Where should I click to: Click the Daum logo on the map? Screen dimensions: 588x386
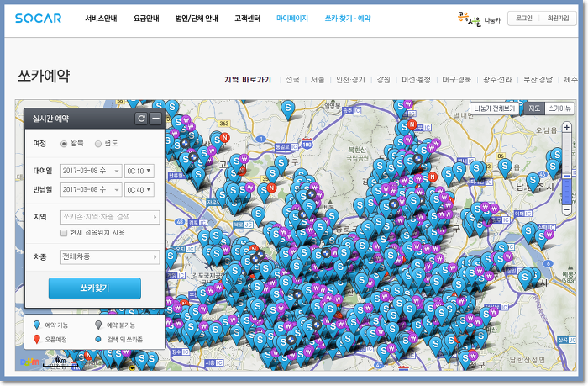(29, 362)
